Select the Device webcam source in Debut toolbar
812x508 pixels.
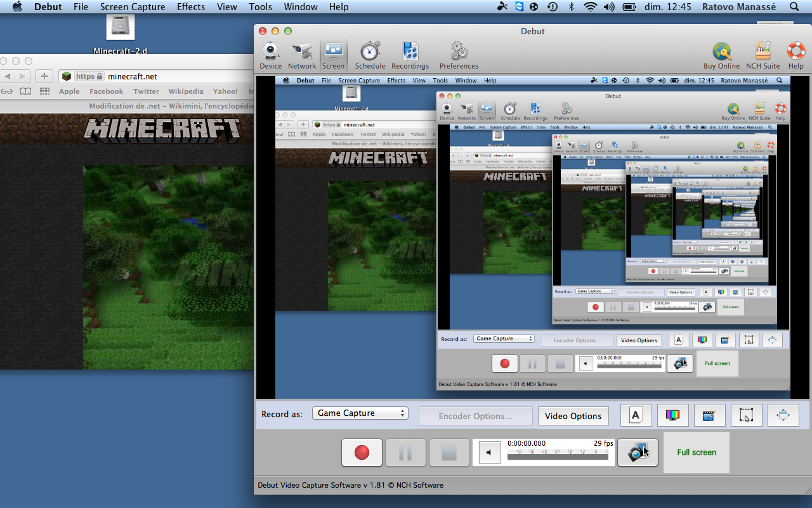271,56
